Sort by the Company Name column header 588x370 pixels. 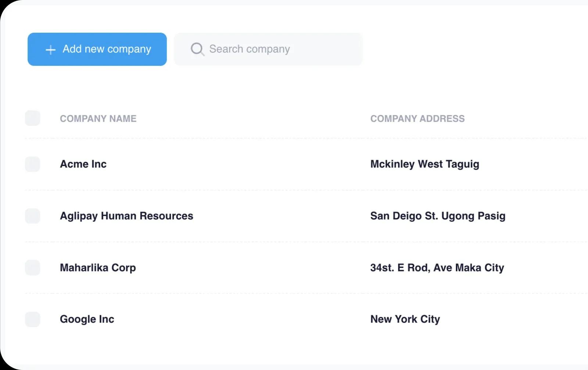98,119
